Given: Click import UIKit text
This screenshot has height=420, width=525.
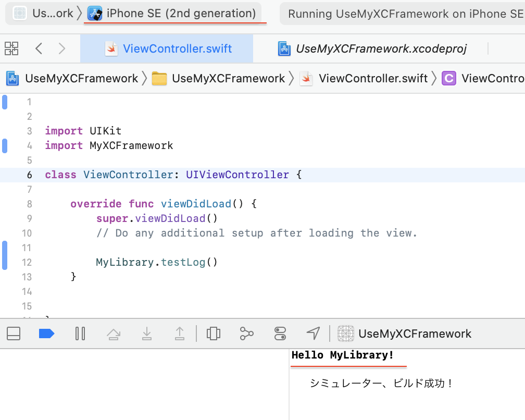Looking at the screenshot, I should [x=83, y=131].
